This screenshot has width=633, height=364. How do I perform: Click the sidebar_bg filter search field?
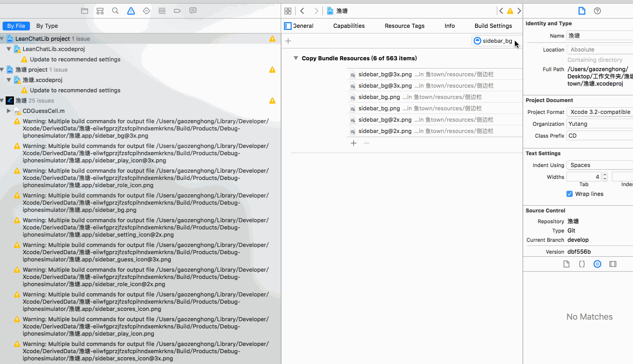coord(497,41)
